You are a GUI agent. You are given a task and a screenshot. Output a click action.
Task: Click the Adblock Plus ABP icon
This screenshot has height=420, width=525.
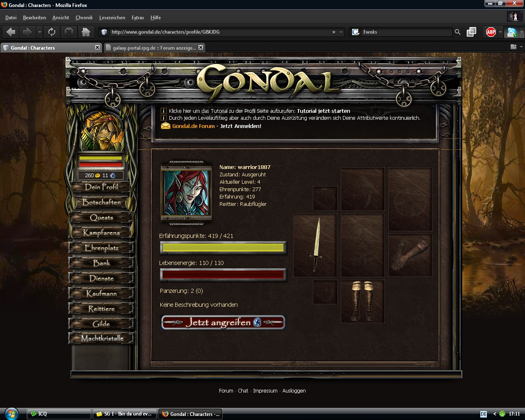(491, 32)
